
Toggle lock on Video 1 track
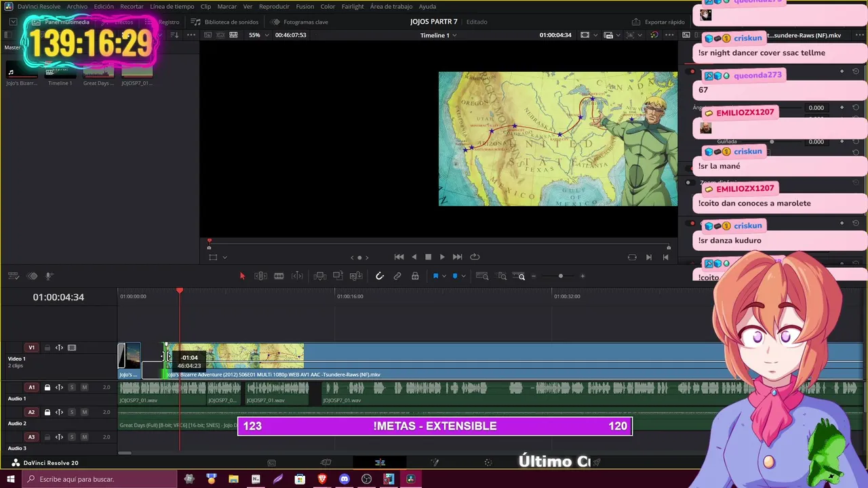coord(47,348)
